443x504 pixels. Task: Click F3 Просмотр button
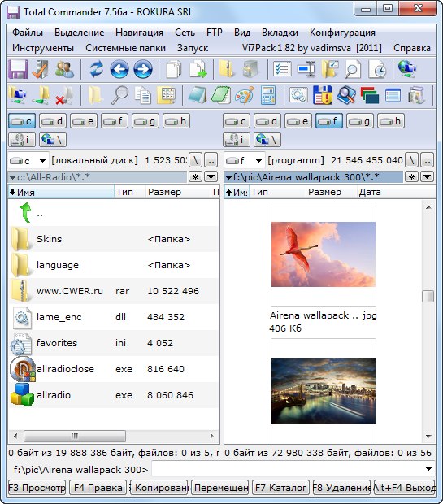coord(37,488)
